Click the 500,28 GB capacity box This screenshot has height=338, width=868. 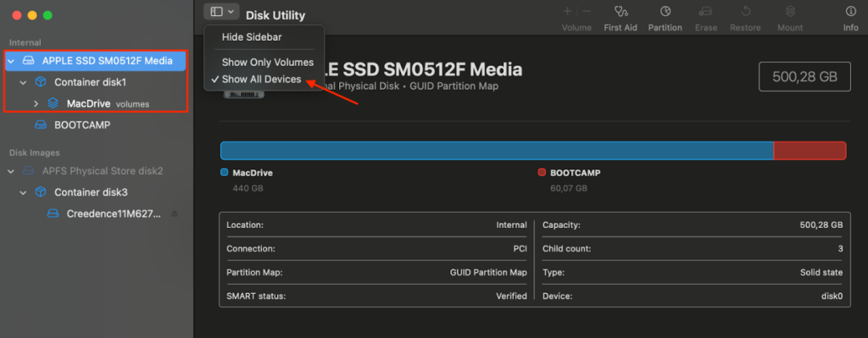click(804, 77)
